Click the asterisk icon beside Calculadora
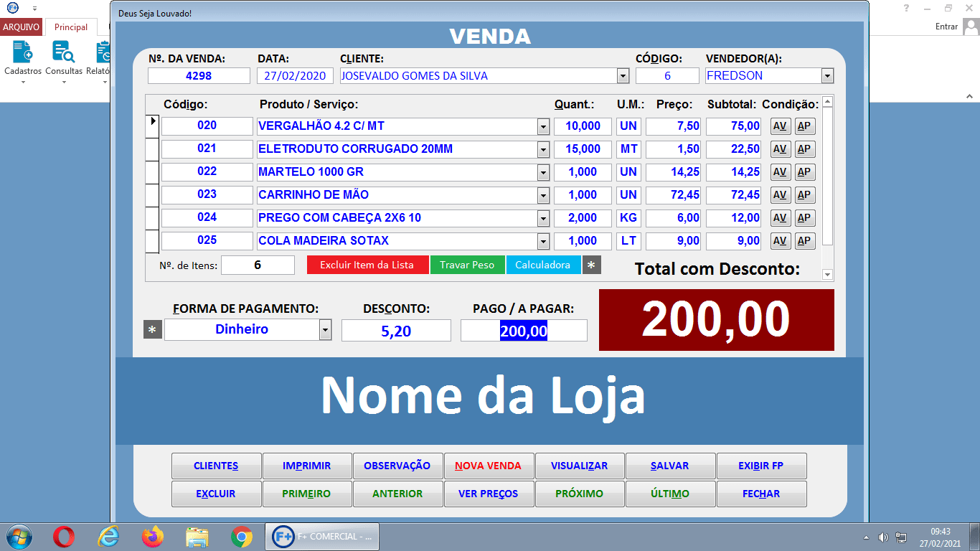Screen dimensions: 980x551 click(593, 264)
